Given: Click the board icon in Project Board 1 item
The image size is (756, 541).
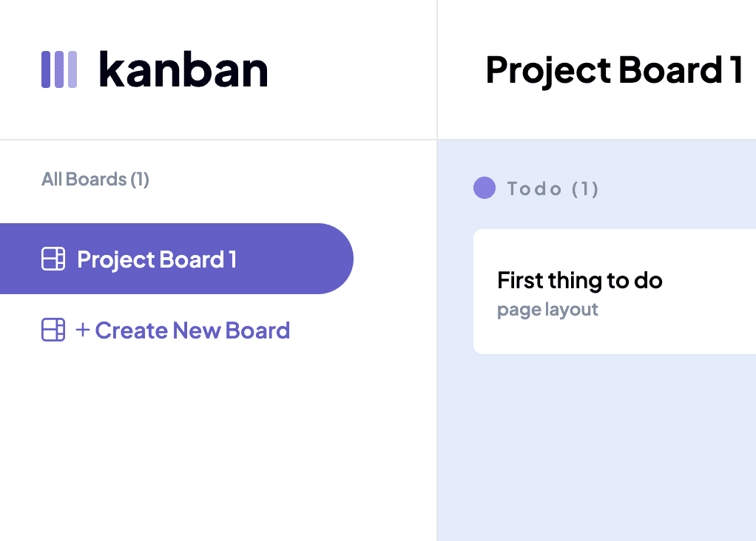Looking at the screenshot, I should point(53,259).
